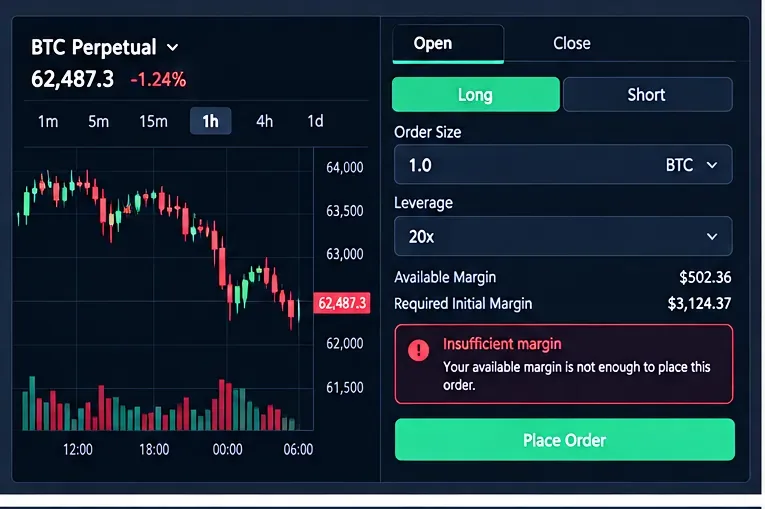Screen dimensions: 765x509
Task: Select the 15m timeframe
Action: pyautogui.click(x=153, y=121)
